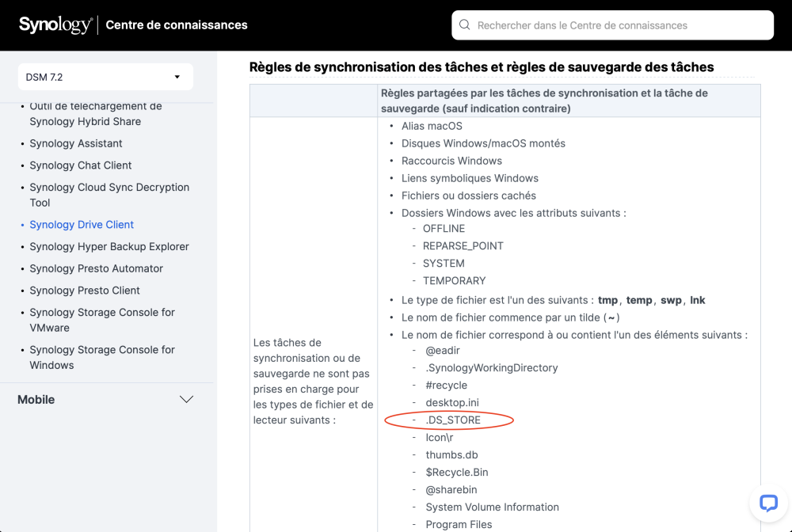Click the tilde filename rule line

click(x=511, y=317)
